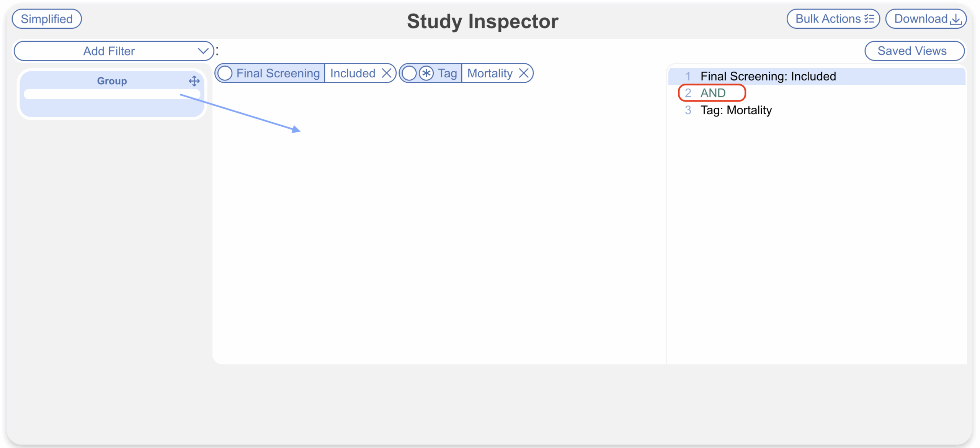The image size is (980, 448).
Task: Open the Included value in filter chip
Action: pos(353,73)
